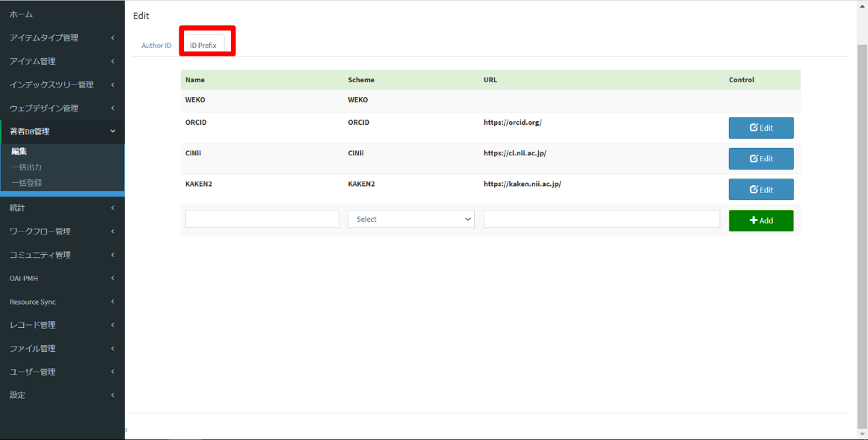Open 一括登録 in sidebar
The image size is (868, 440).
pyautogui.click(x=27, y=182)
